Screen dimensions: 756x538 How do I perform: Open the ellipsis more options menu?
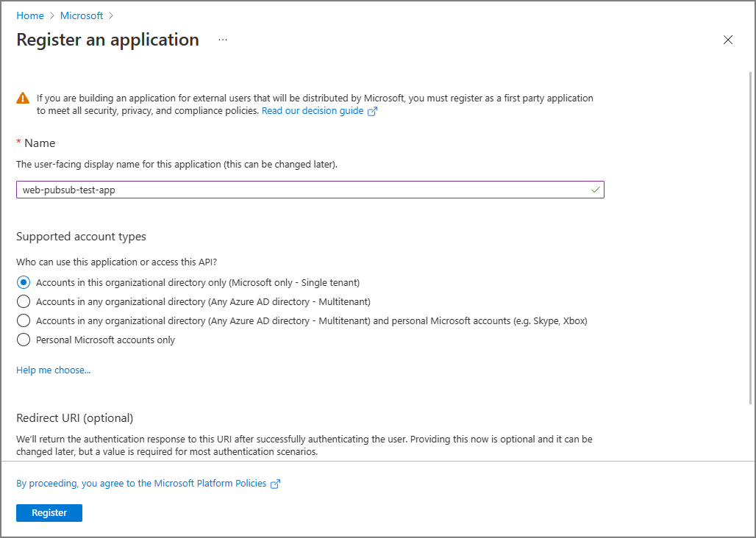(223, 40)
